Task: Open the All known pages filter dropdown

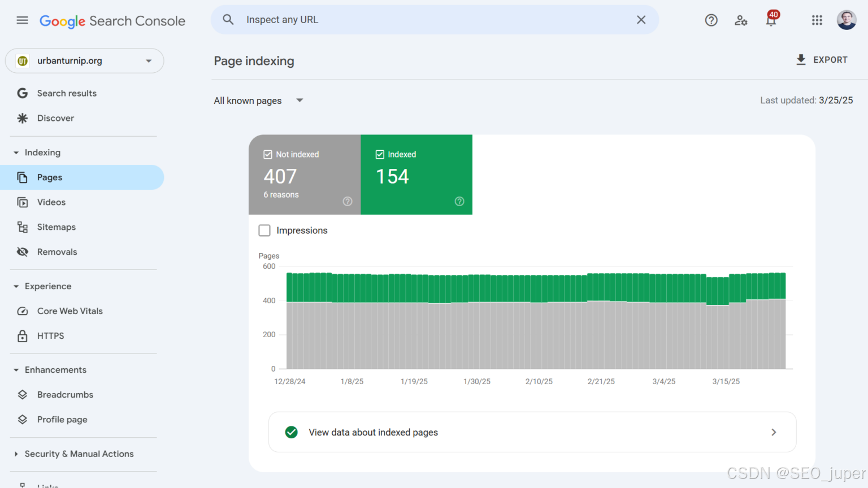Action: [259, 101]
